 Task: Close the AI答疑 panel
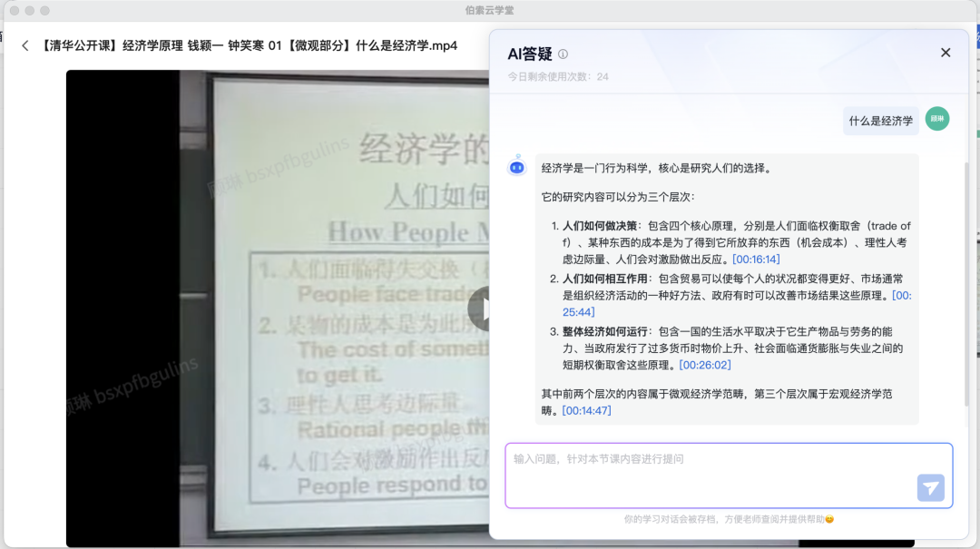pyautogui.click(x=946, y=53)
